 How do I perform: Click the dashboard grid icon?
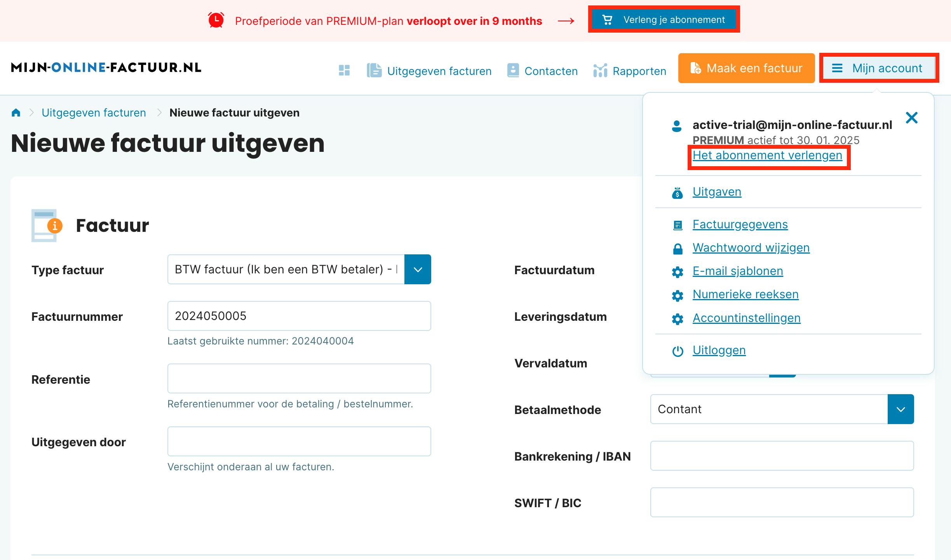click(x=344, y=70)
